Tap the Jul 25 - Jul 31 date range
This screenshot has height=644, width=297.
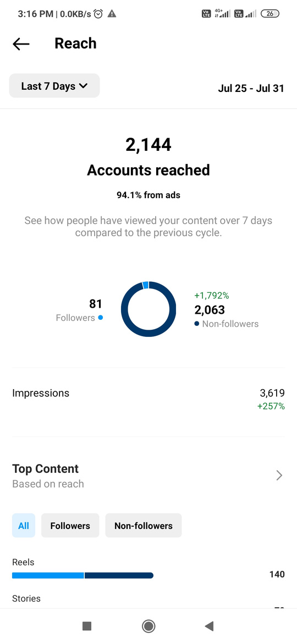point(251,88)
